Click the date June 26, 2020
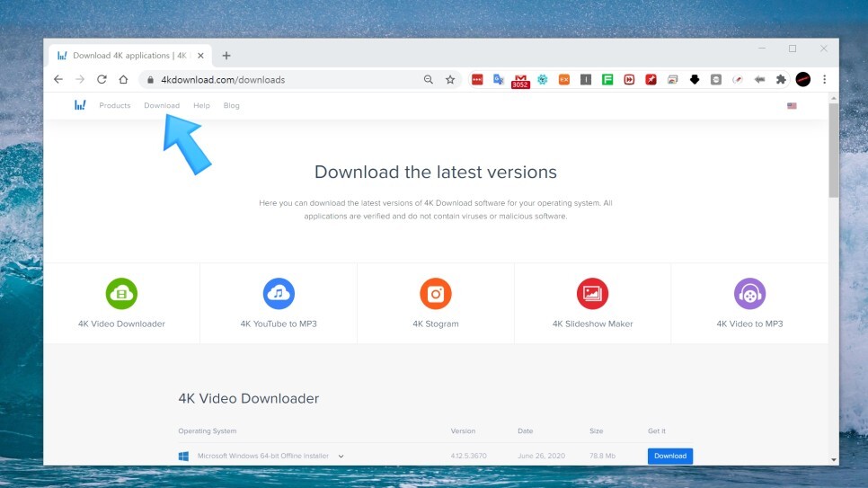This screenshot has width=868, height=488. tap(542, 456)
